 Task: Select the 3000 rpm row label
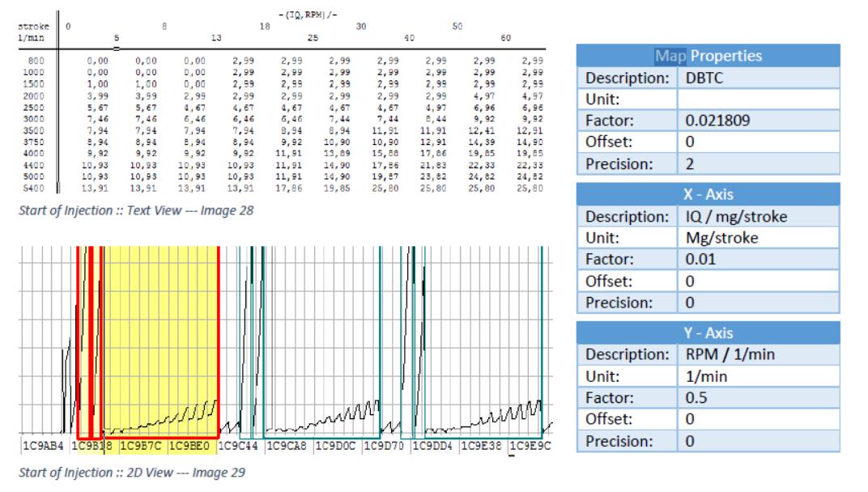point(34,119)
